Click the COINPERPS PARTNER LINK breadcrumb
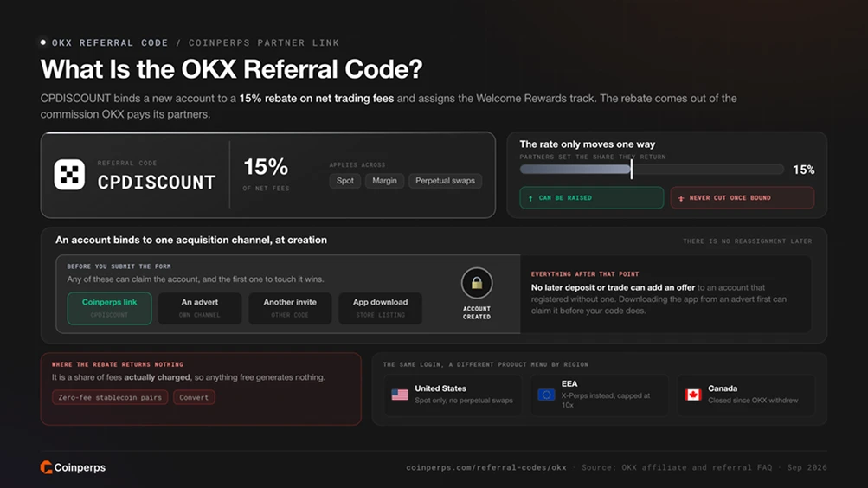The width and height of the screenshot is (868, 488). (x=263, y=42)
